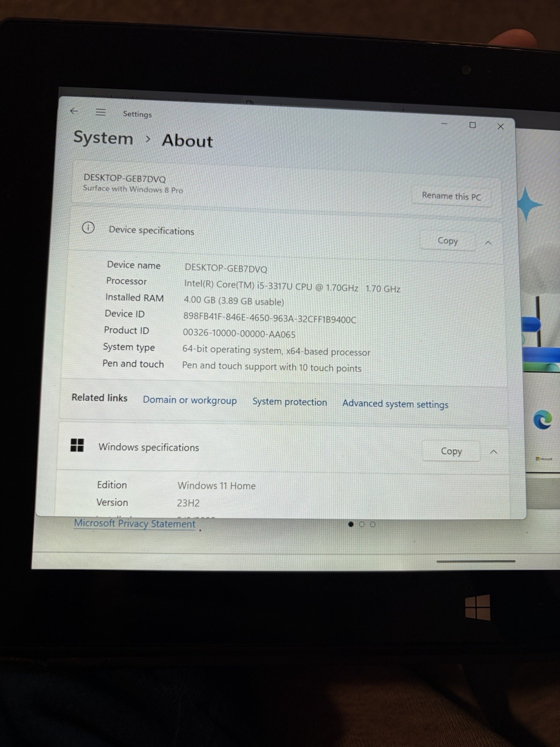The image size is (560, 747).
Task: Click the Device specifications header label
Action: click(x=151, y=231)
